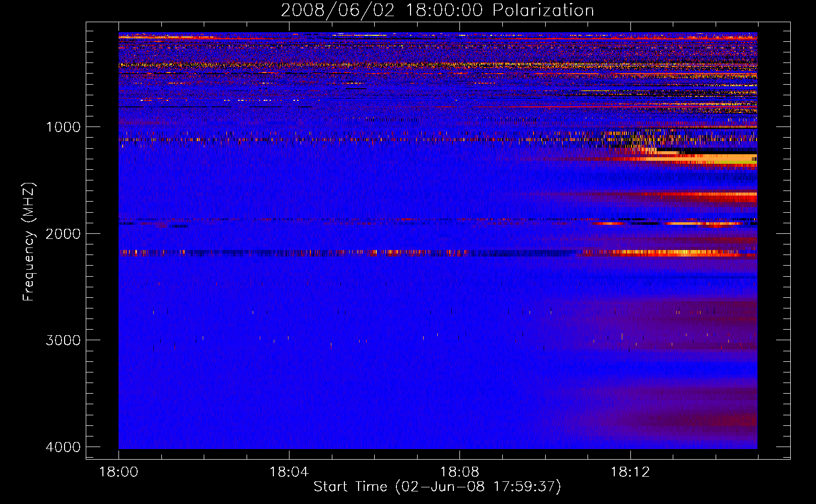816x504 pixels.
Task: Click the 2000 frequency tick label
Action: [x=64, y=234]
